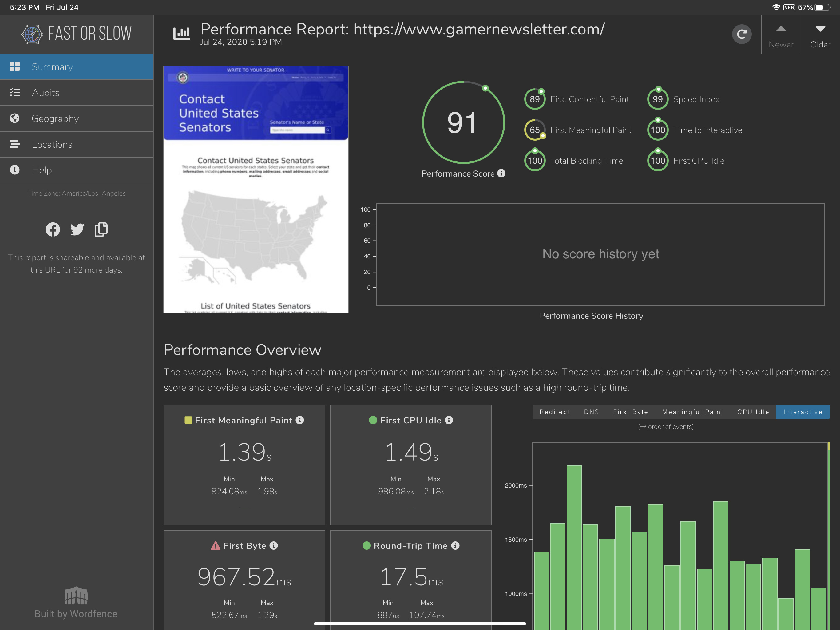Image resolution: width=840 pixels, height=630 pixels.
Task: Click the refresh report circular arrow icon
Action: click(x=741, y=34)
